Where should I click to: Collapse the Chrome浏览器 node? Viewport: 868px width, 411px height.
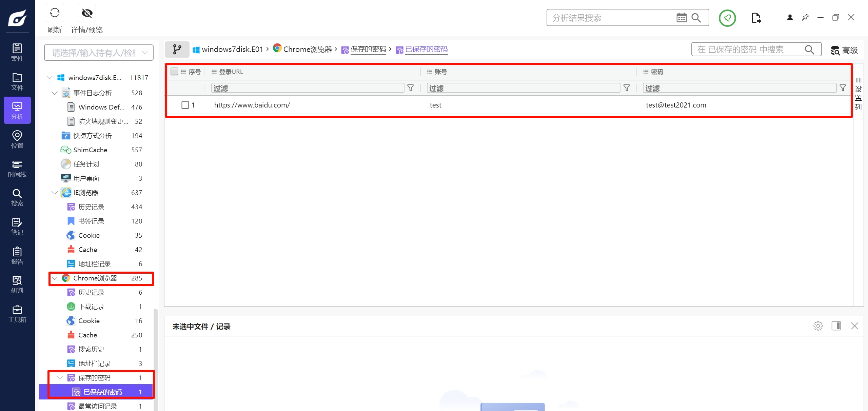click(55, 278)
